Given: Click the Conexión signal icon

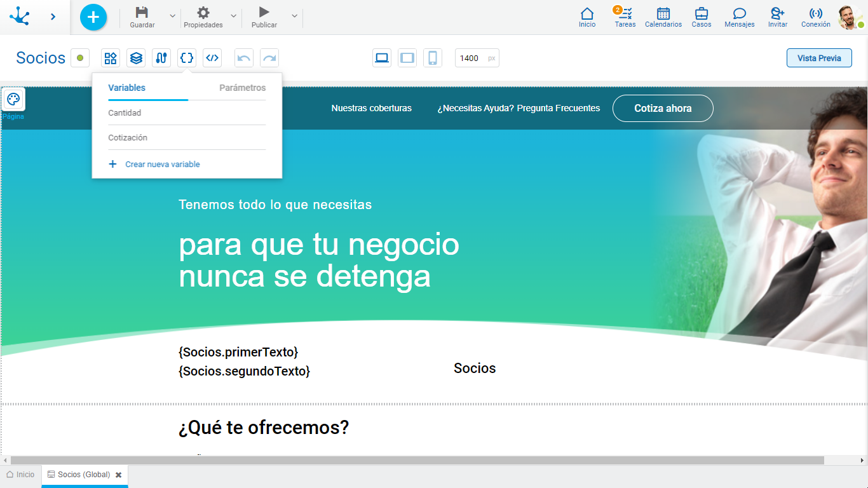Looking at the screenshot, I should 816,13.
